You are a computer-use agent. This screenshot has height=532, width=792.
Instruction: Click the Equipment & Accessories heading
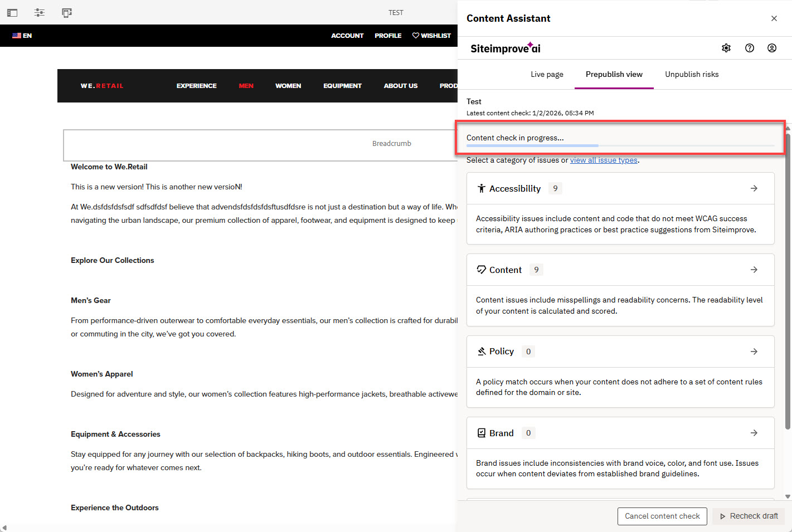click(115, 434)
